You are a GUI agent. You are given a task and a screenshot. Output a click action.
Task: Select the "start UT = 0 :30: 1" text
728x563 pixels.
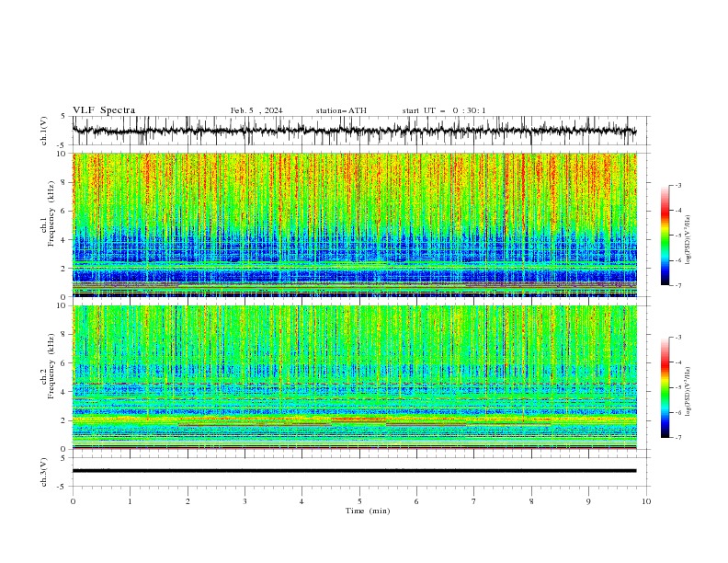(444, 110)
